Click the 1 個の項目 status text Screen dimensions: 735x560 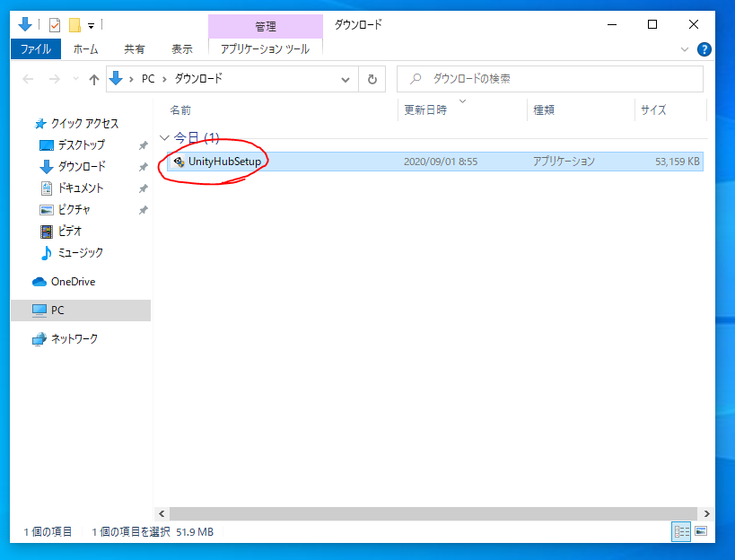[48, 532]
